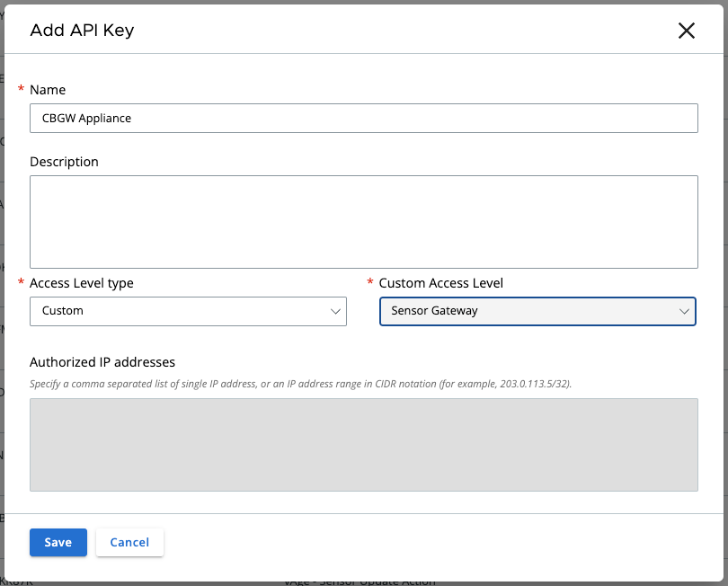Click the Add API Key dialog title
Viewport: 728px width, 586px height.
(x=82, y=31)
